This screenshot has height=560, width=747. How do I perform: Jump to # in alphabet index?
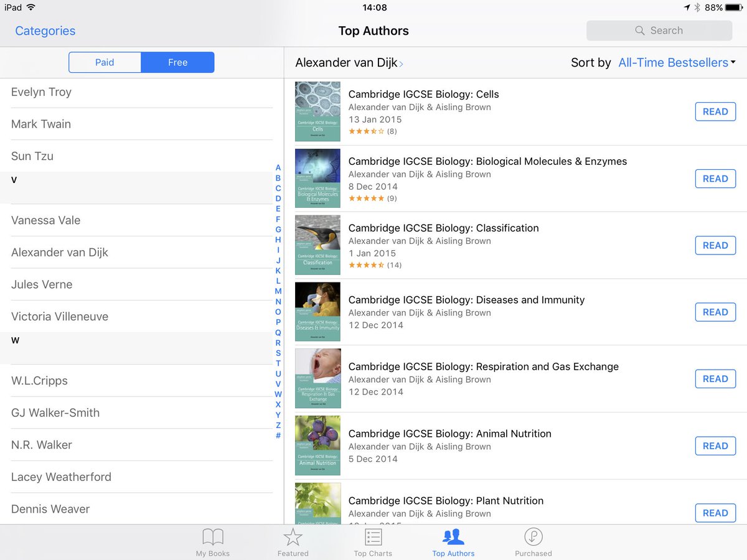coord(278,436)
